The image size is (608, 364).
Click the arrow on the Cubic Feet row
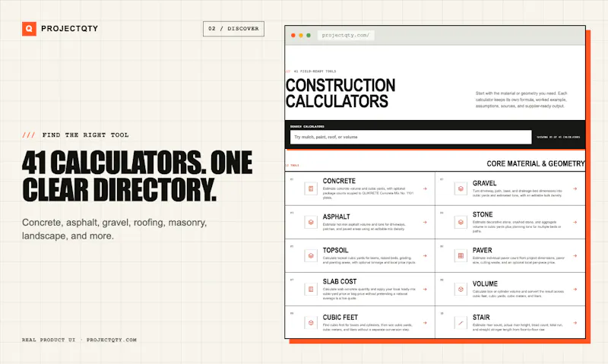(425, 323)
